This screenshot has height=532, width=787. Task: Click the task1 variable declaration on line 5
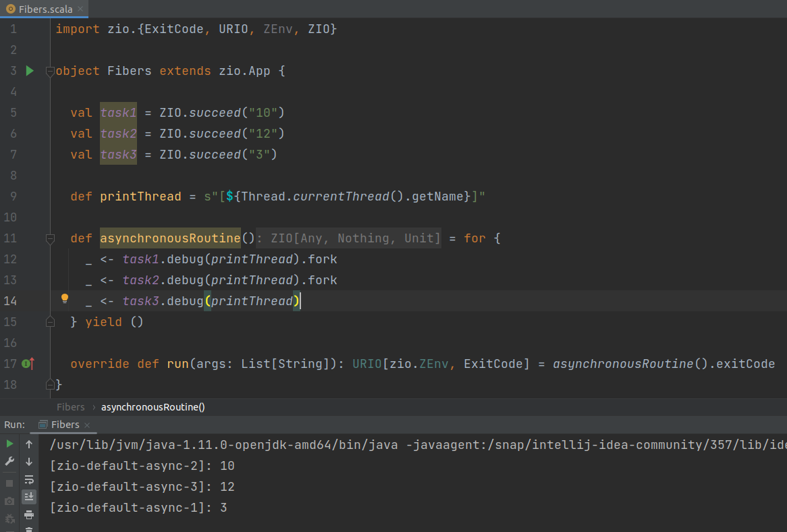tap(118, 113)
